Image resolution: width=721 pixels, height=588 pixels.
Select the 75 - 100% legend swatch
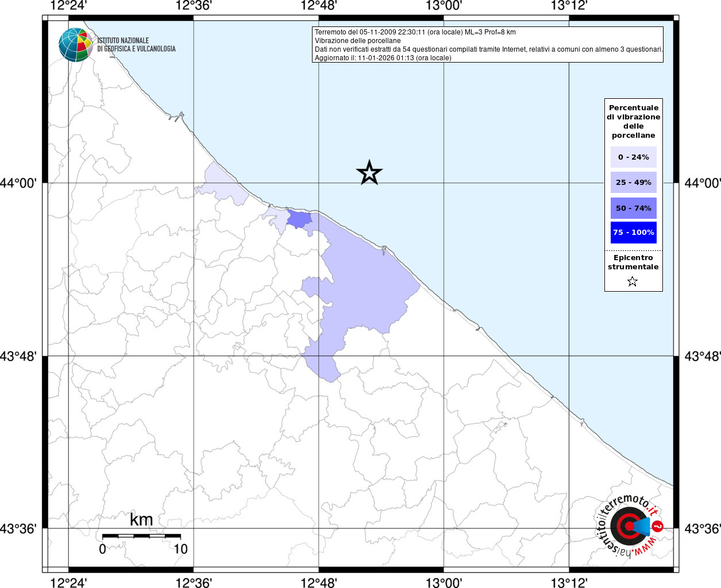click(634, 232)
